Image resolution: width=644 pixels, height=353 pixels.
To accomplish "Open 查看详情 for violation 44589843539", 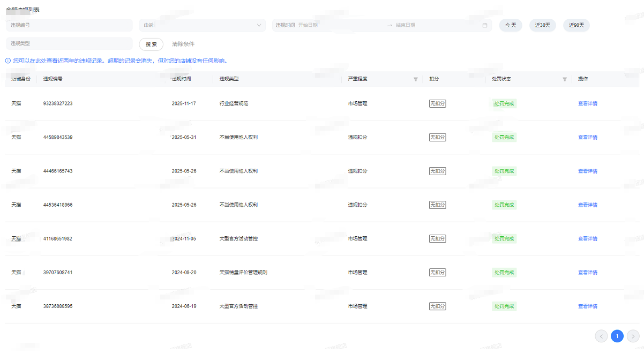I will click(x=587, y=137).
